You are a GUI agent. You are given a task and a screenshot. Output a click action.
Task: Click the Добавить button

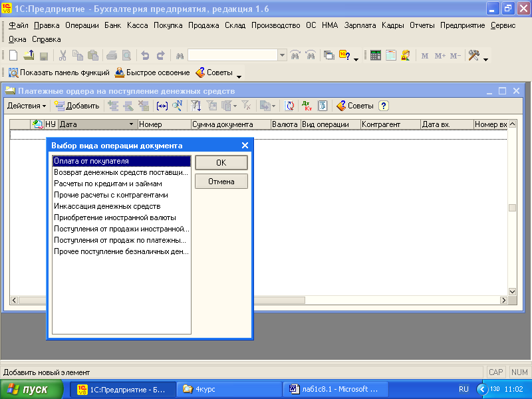coord(77,106)
